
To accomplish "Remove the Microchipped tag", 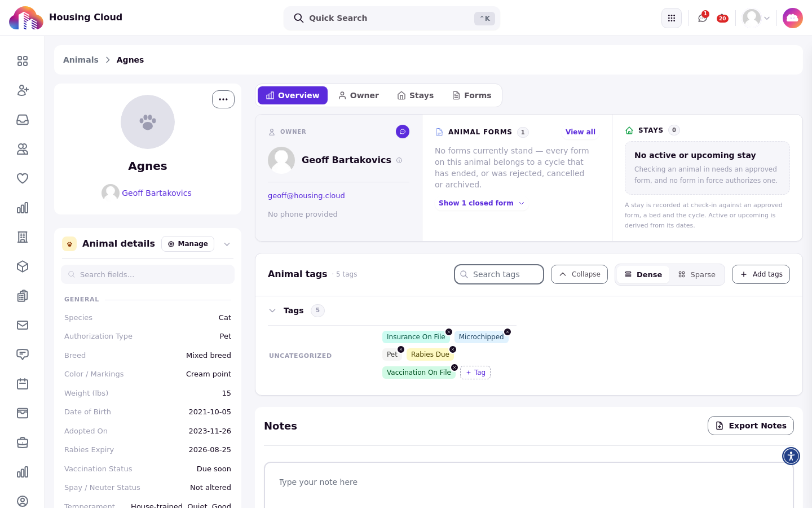I will pos(507,332).
